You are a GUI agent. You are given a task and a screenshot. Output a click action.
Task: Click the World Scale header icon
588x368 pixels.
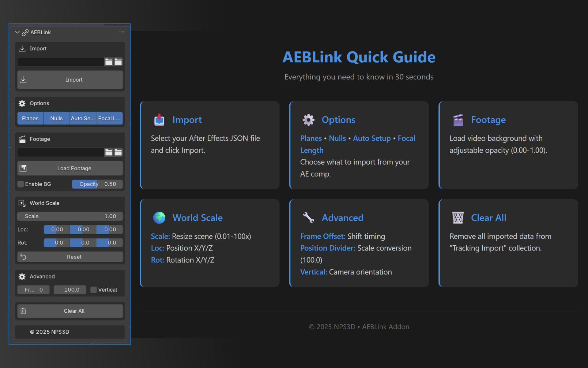coord(22,203)
